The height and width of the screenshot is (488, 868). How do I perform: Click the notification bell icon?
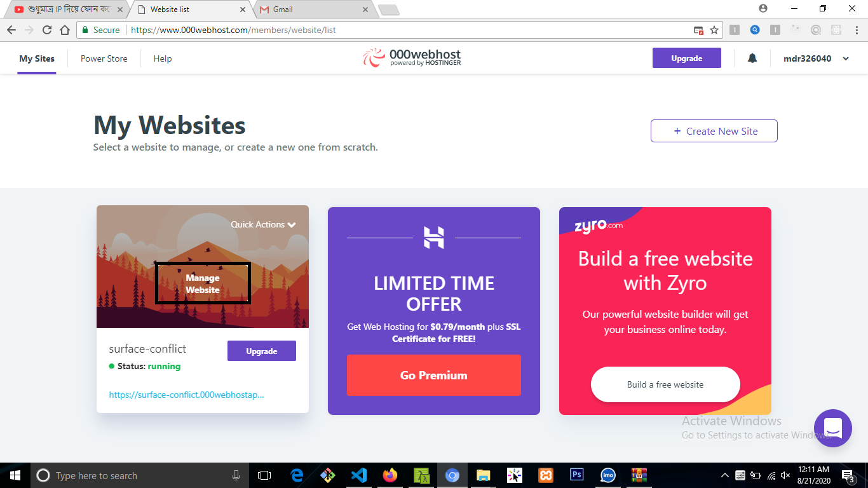pos(752,58)
